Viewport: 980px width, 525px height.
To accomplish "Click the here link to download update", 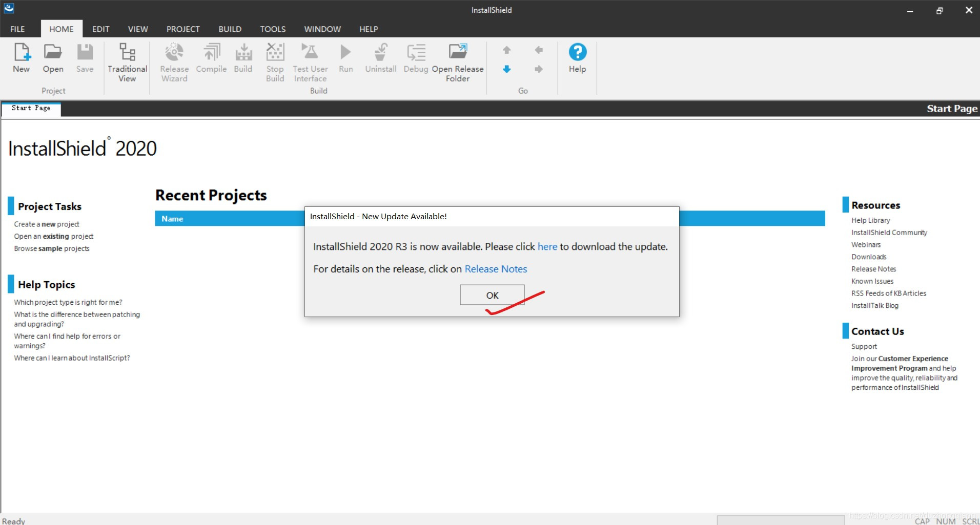I will pyautogui.click(x=547, y=246).
